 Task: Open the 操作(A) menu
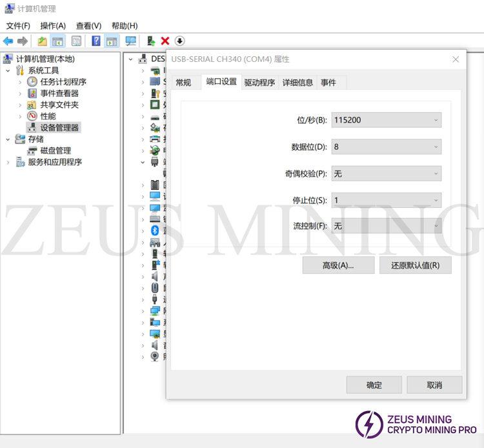pos(53,26)
